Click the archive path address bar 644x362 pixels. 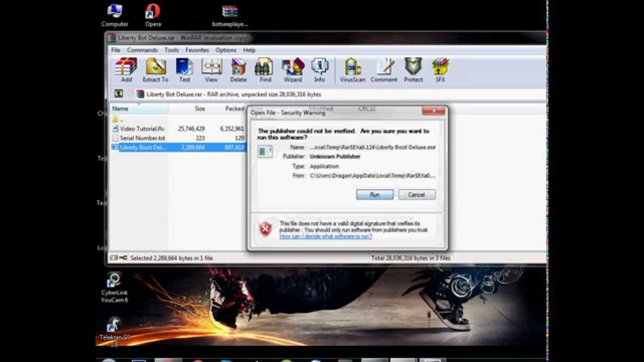(x=340, y=94)
